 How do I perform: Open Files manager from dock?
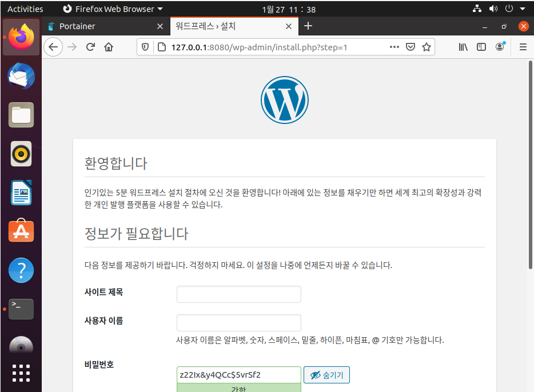21,115
